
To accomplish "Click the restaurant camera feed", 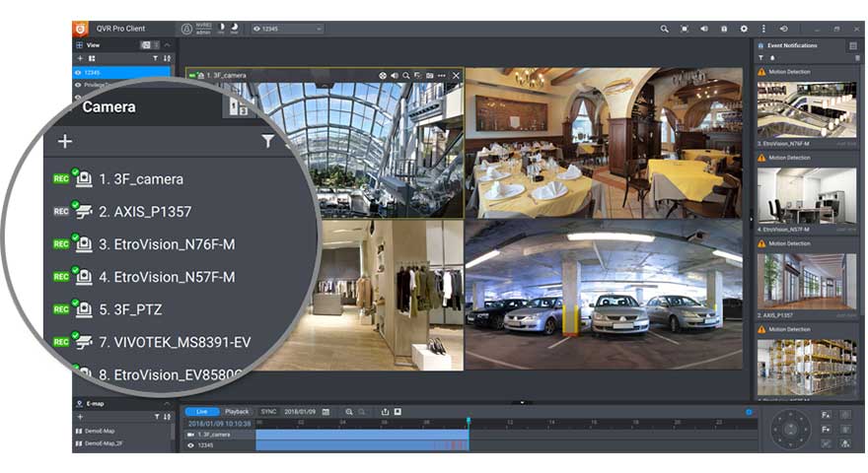I will pos(604,143).
